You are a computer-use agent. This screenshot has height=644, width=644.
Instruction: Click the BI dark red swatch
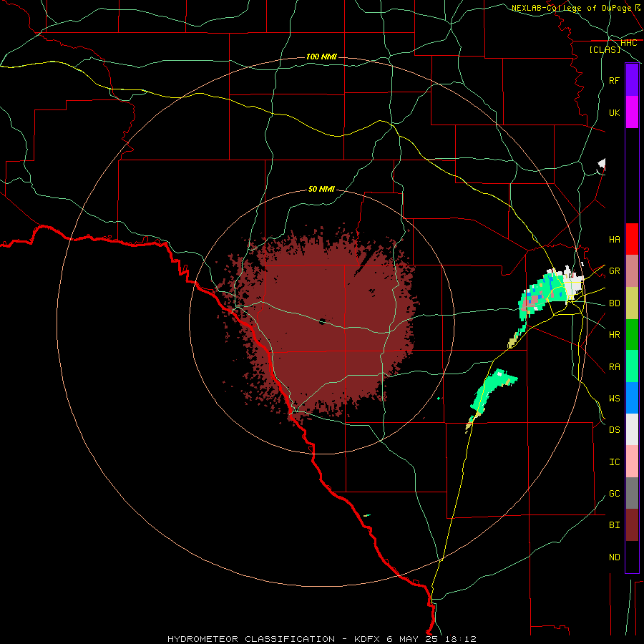point(632,525)
